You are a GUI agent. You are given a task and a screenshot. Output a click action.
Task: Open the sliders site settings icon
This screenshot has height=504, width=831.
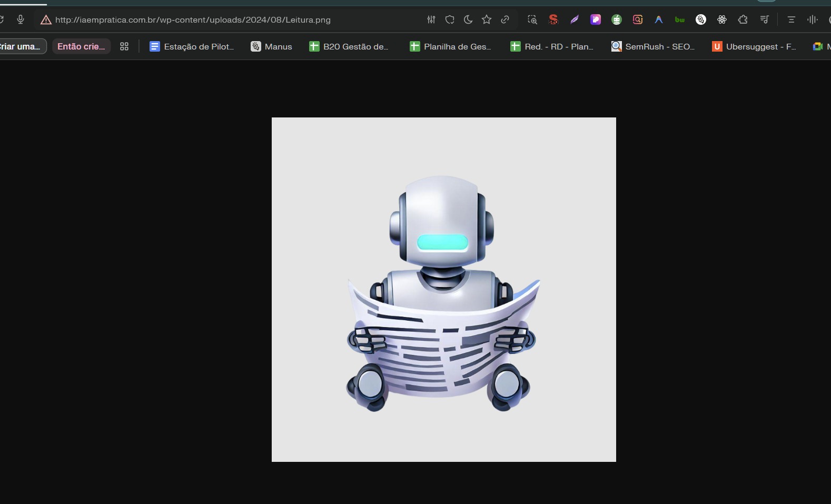[x=431, y=19]
